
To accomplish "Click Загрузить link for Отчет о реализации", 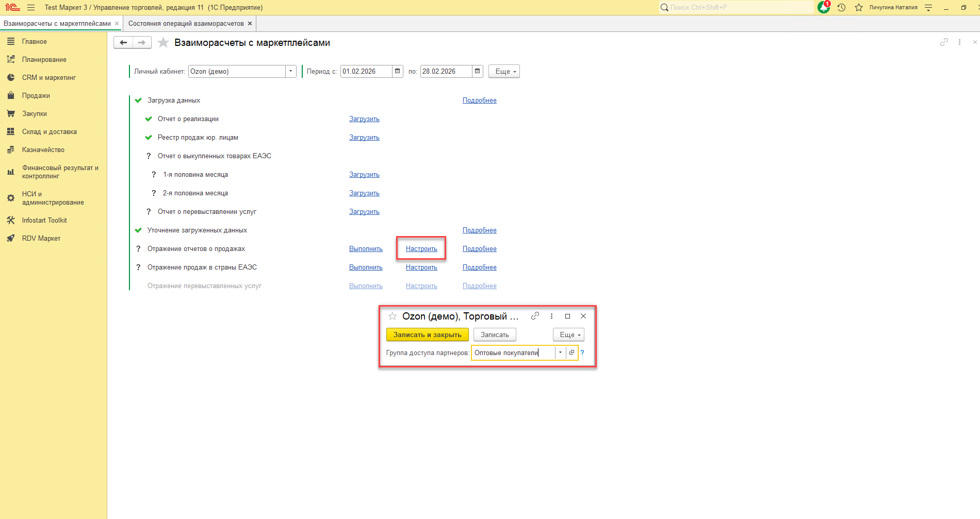I will pos(364,119).
